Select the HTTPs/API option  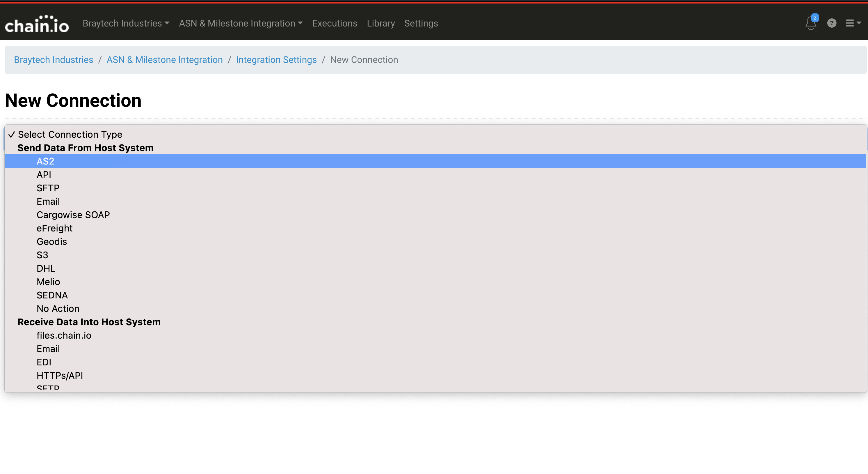pos(435,376)
